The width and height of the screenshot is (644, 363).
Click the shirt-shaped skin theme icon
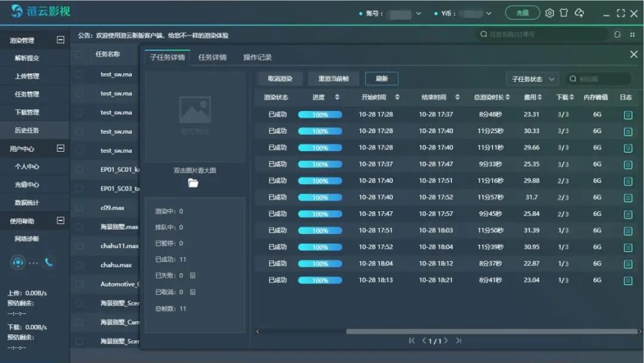(x=563, y=13)
